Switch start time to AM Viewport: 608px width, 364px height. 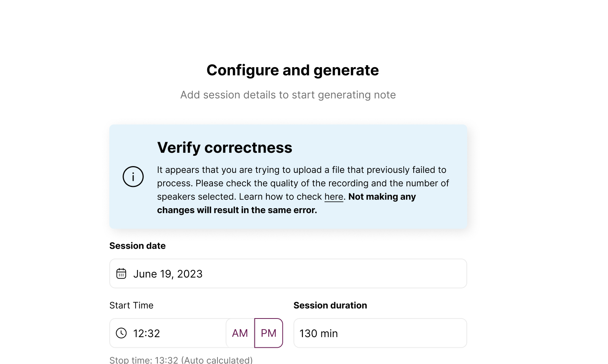click(240, 333)
